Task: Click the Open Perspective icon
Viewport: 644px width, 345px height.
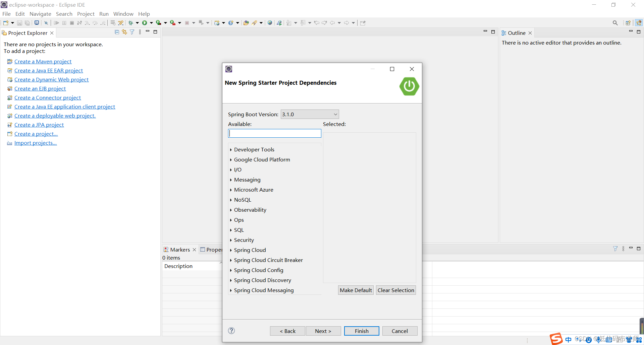Action: (x=628, y=23)
